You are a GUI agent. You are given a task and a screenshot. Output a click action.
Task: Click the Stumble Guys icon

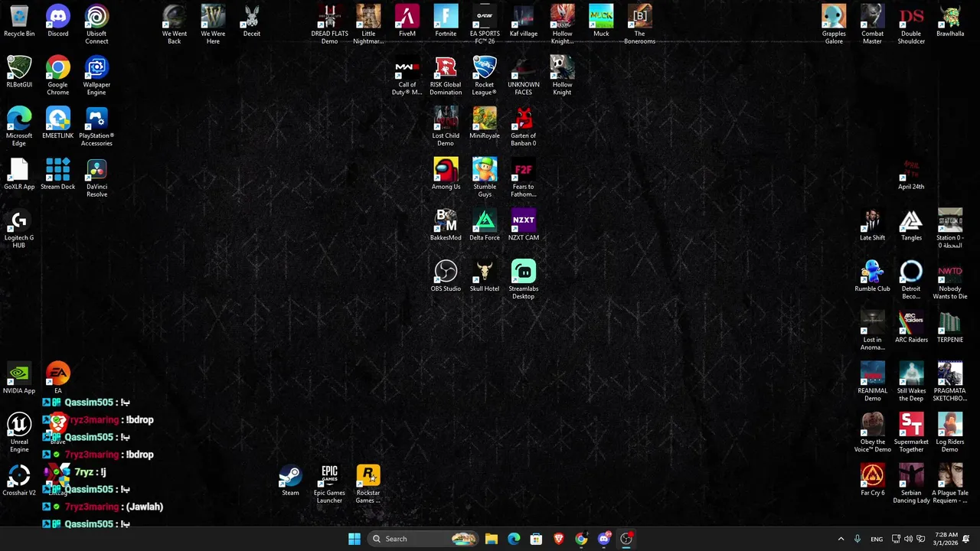[x=484, y=178]
